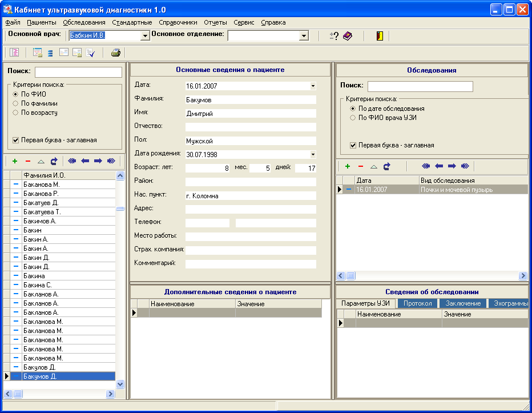The width and height of the screenshot is (532, 413).
Task: Jump to last record in patient list
Action: point(111,161)
